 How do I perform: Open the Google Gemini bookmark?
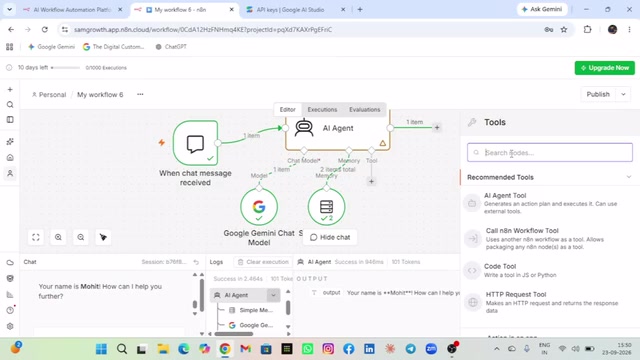coord(51,47)
